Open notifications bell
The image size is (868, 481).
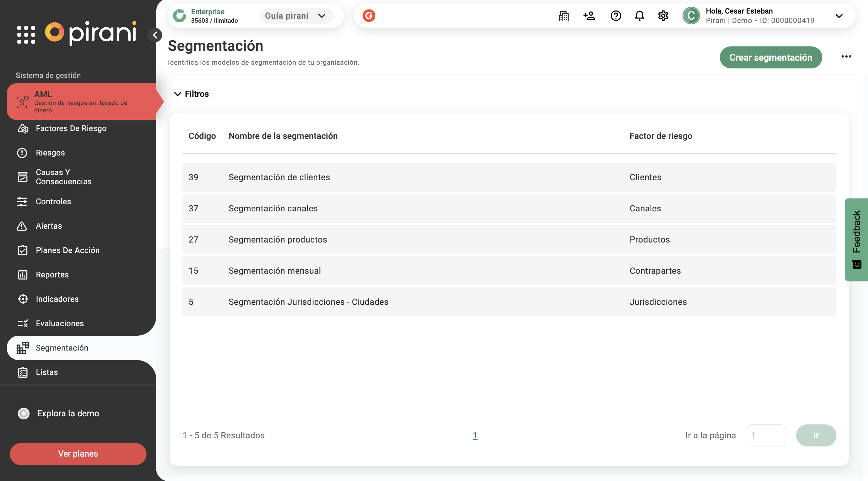[639, 16]
